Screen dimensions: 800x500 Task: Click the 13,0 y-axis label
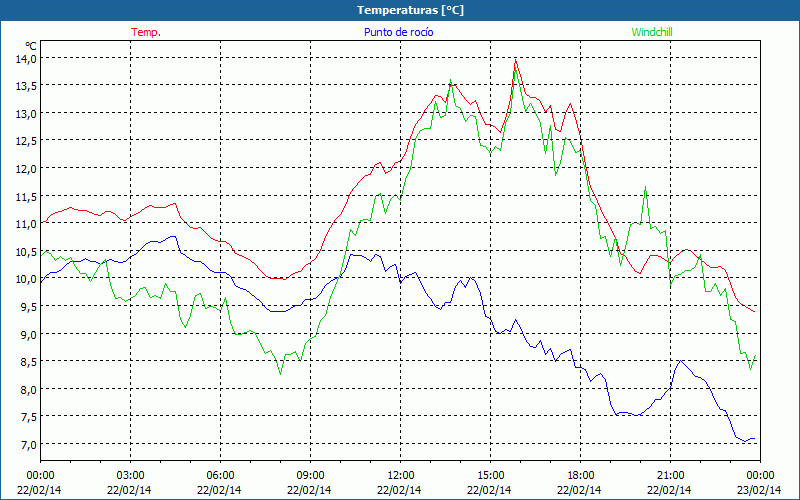tap(26, 113)
